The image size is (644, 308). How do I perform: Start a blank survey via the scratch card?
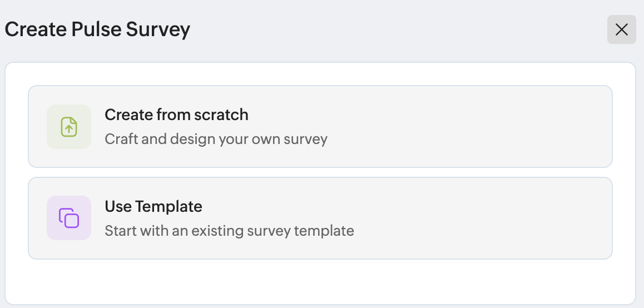click(x=320, y=127)
